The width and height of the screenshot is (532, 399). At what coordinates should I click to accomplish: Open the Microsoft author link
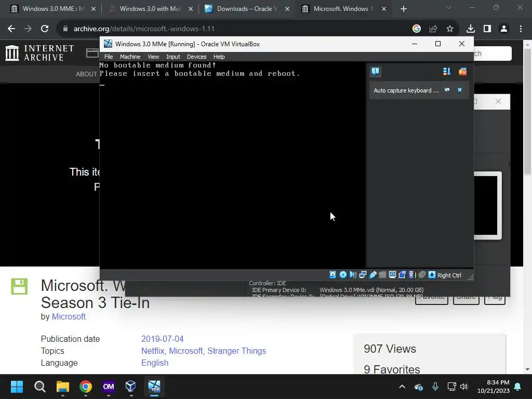coord(69,316)
